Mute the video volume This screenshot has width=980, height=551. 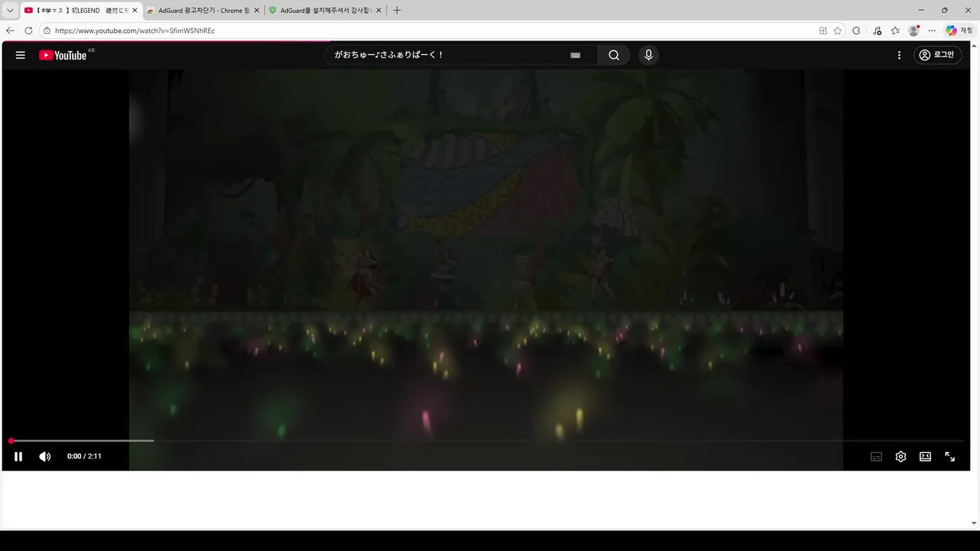(45, 456)
